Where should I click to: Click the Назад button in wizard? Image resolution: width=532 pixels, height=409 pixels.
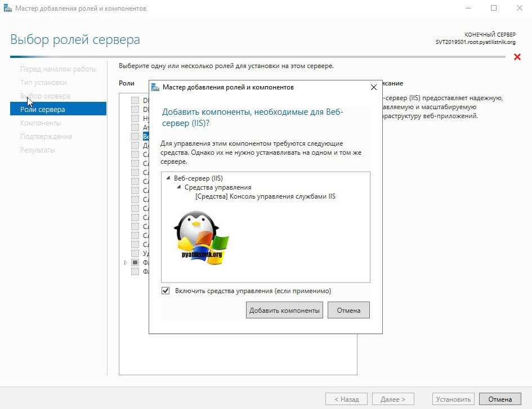tap(346, 399)
